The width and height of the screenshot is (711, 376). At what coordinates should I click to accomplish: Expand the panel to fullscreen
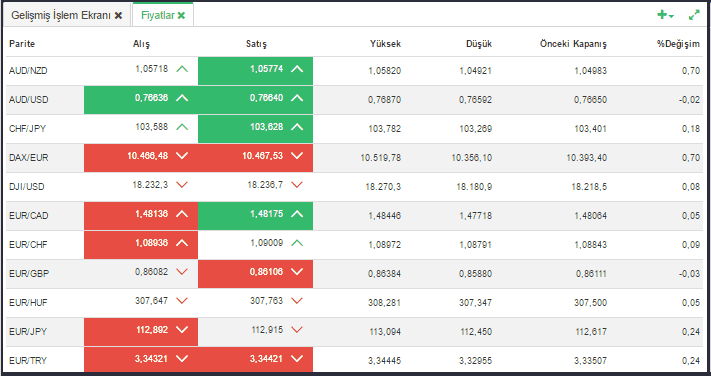coord(694,15)
